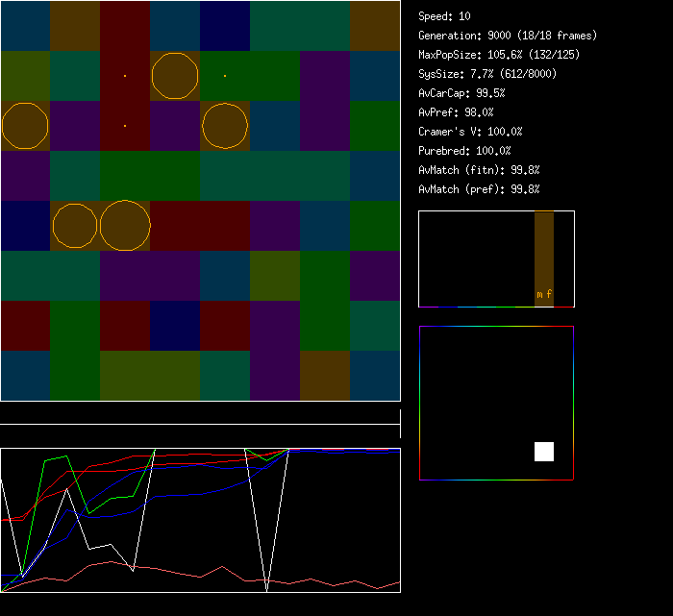
Task: Click the brown cell in the grid's top-right corner
Action: [375, 26]
